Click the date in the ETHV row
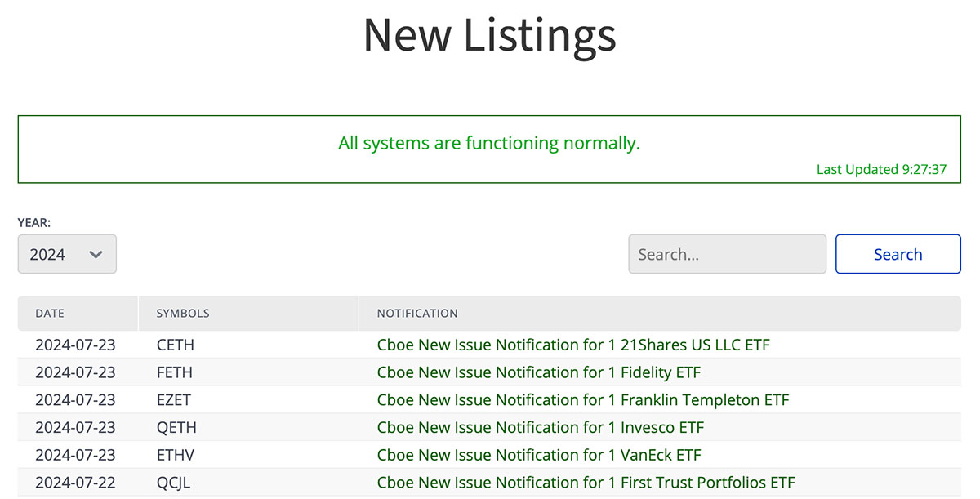The width and height of the screenshot is (980, 499). tap(75, 455)
